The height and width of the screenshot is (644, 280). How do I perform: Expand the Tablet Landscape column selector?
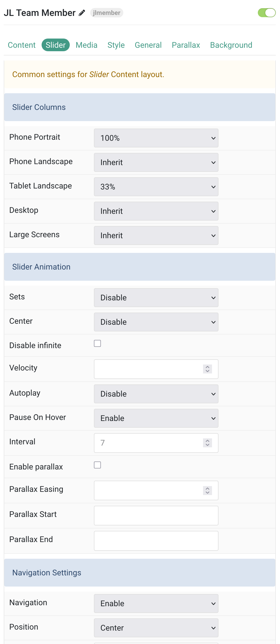156,187
